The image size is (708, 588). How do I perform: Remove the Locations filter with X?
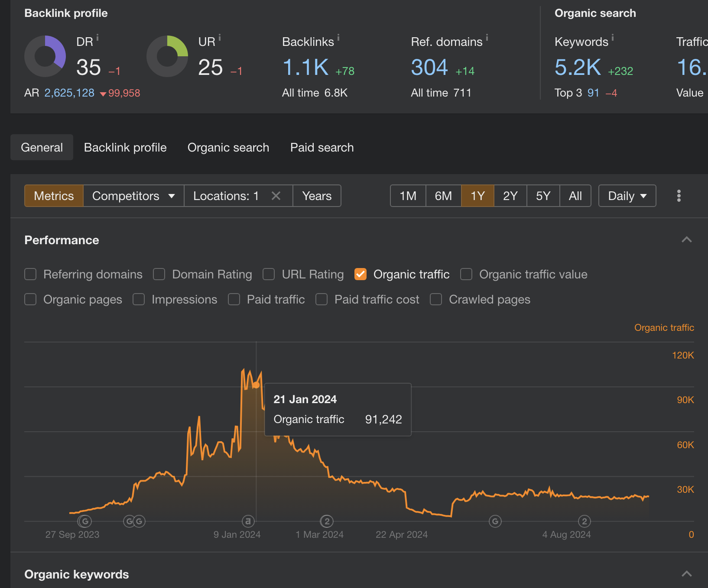click(x=276, y=196)
